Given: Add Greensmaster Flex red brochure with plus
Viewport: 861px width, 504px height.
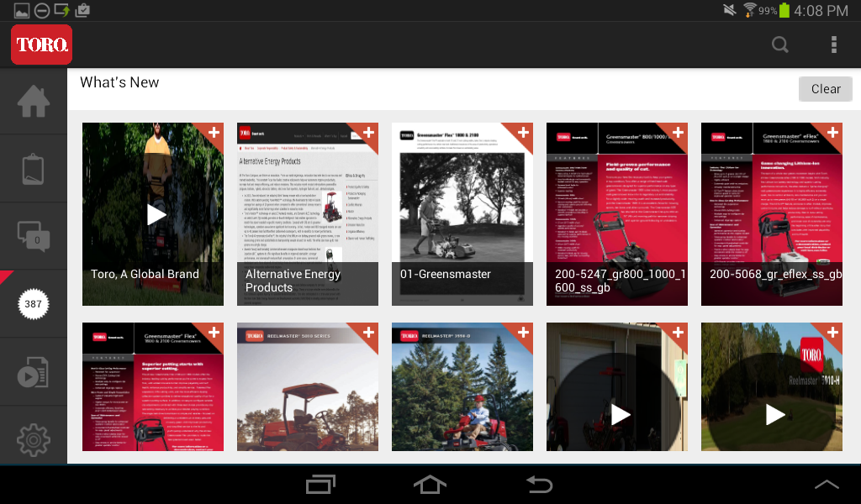Looking at the screenshot, I should pos(214,333).
